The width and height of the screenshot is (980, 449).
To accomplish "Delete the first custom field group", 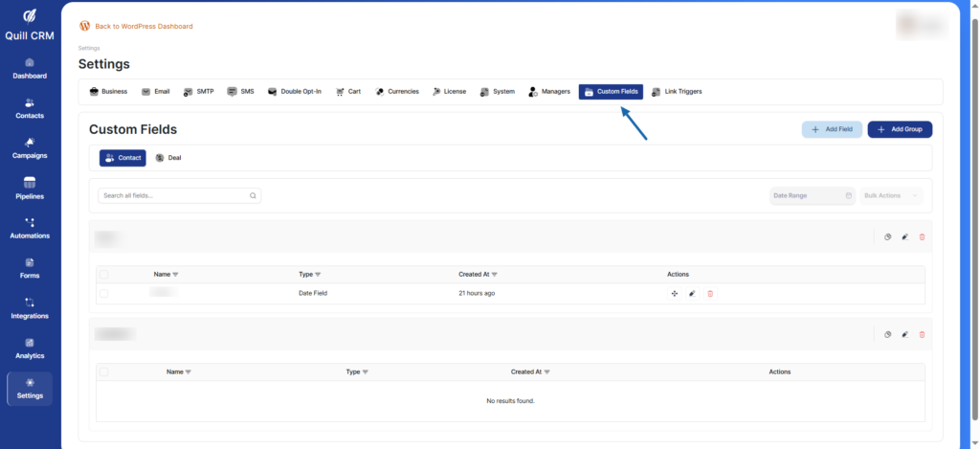I will pyautogui.click(x=922, y=236).
